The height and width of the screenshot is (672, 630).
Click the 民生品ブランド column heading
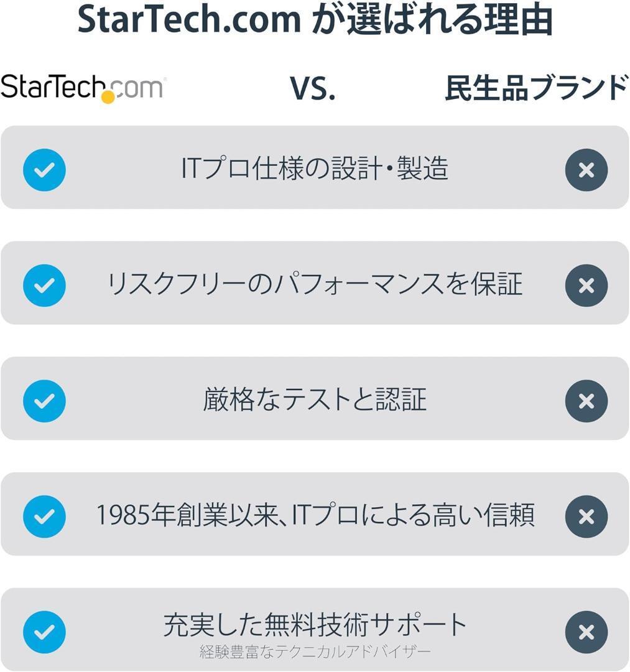point(536,88)
